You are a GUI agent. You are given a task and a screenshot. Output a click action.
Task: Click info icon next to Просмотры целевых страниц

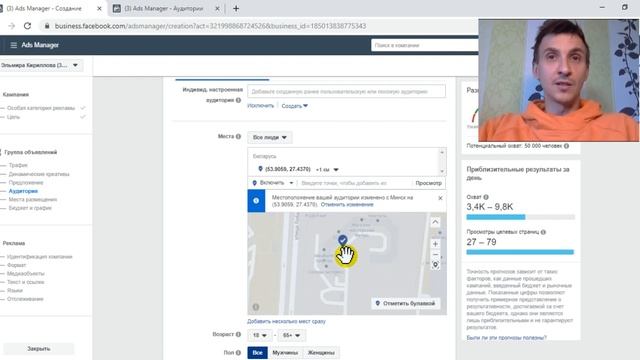(543, 232)
